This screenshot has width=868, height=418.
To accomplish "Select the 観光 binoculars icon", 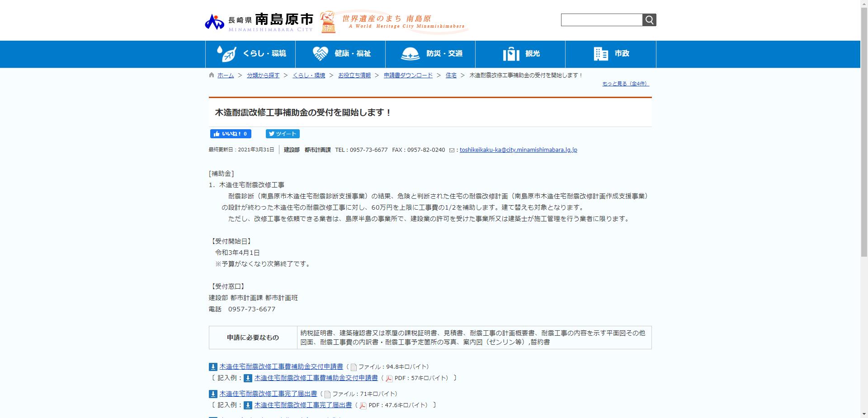I will pyautogui.click(x=510, y=53).
